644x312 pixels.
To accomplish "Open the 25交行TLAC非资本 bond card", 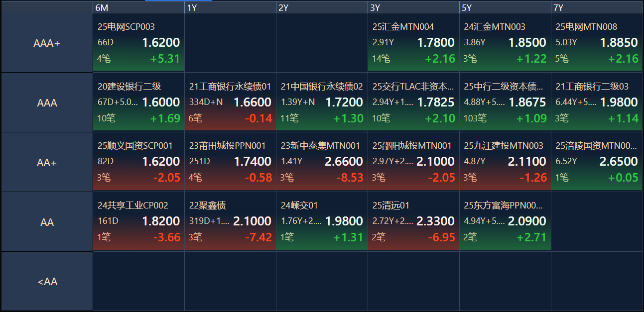I will click(x=413, y=102).
